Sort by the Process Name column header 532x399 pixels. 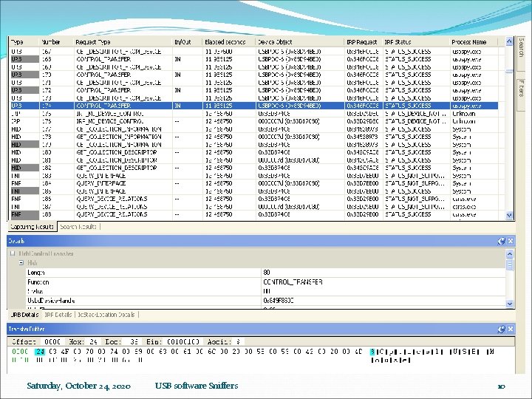click(474, 42)
